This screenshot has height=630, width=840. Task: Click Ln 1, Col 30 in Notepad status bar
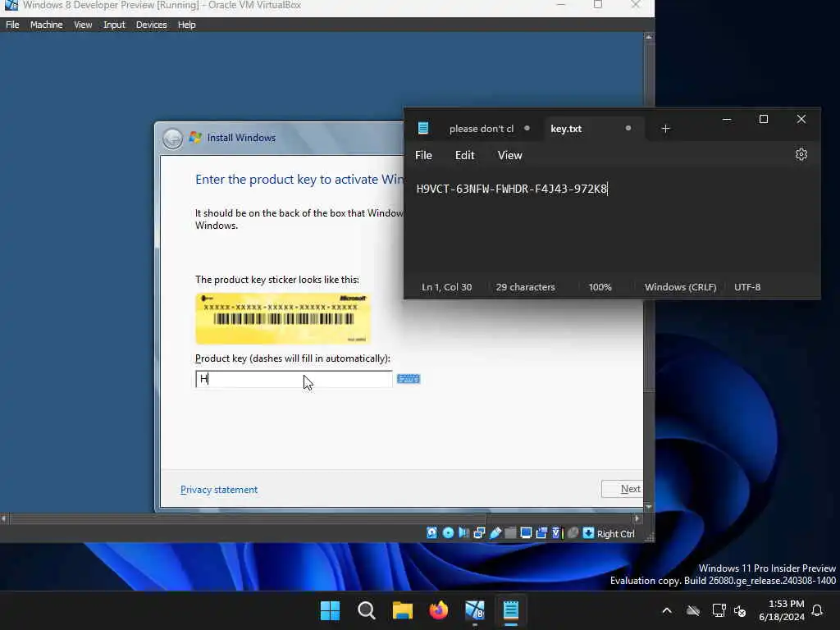point(446,287)
